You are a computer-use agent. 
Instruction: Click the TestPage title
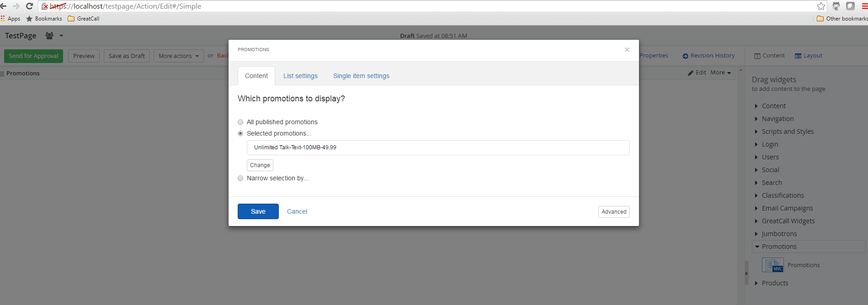point(21,36)
